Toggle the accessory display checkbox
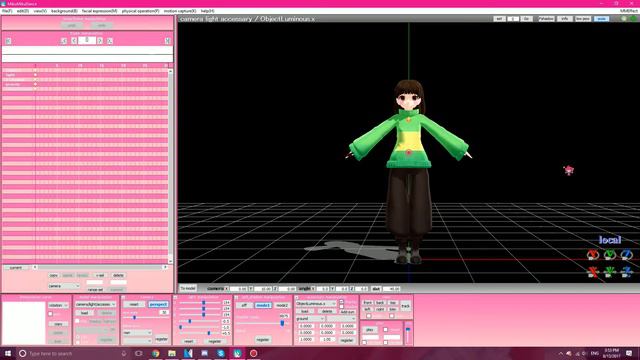 pos(342,302)
